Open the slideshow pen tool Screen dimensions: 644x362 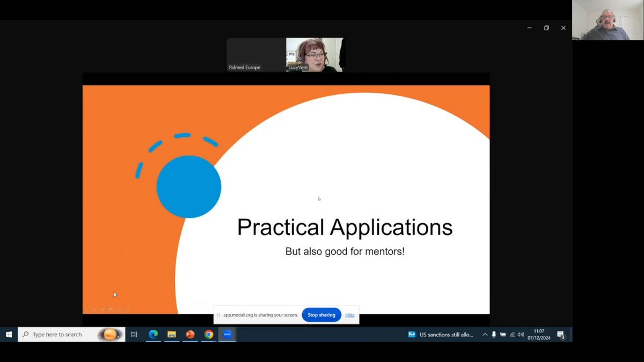[x=103, y=309]
